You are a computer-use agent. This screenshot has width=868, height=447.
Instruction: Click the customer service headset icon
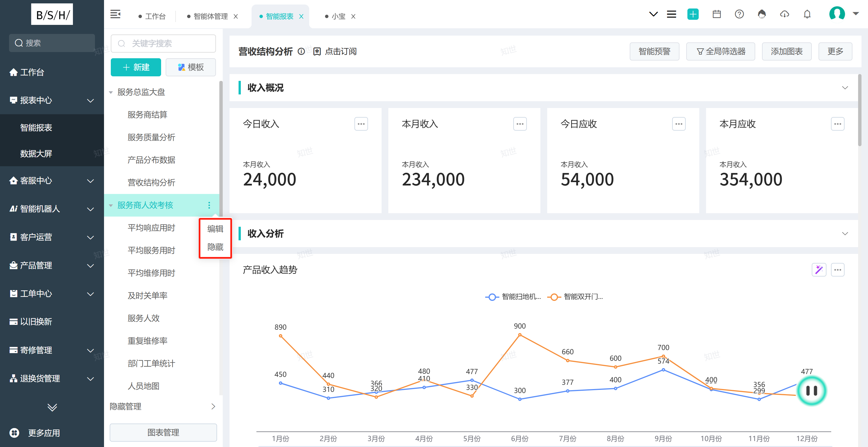pyautogui.click(x=762, y=14)
